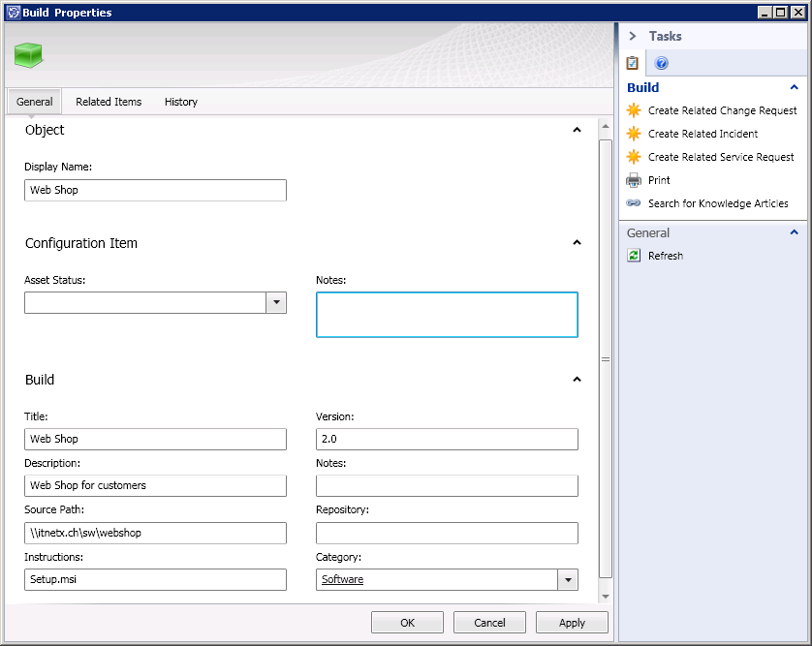This screenshot has width=812, height=646.
Task: Click the Apply button
Action: (572, 623)
